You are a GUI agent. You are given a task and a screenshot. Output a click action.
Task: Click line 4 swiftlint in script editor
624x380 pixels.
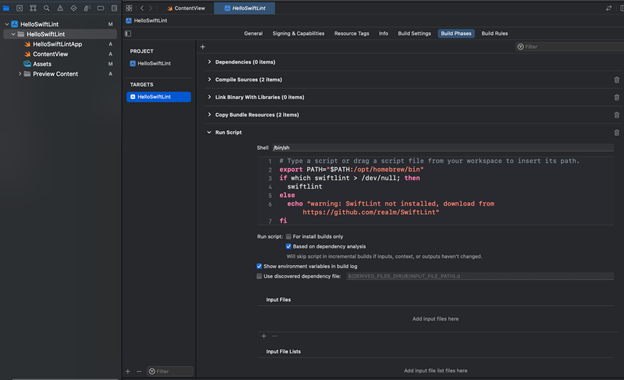click(305, 187)
